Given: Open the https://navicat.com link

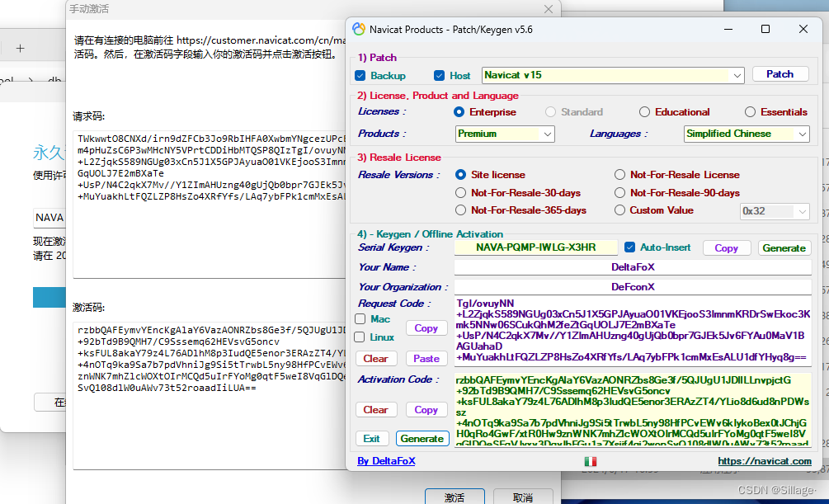Looking at the screenshot, I should [765, 461].
